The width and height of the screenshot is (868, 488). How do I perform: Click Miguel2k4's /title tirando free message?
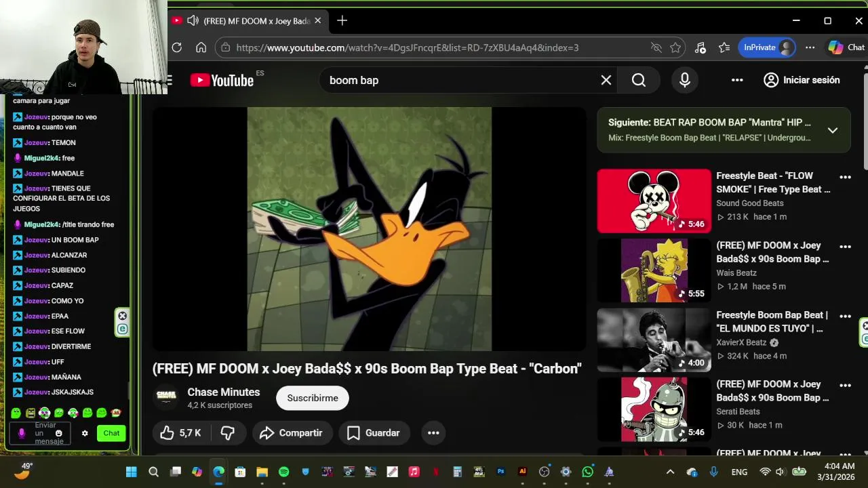[x=64, y=224]
